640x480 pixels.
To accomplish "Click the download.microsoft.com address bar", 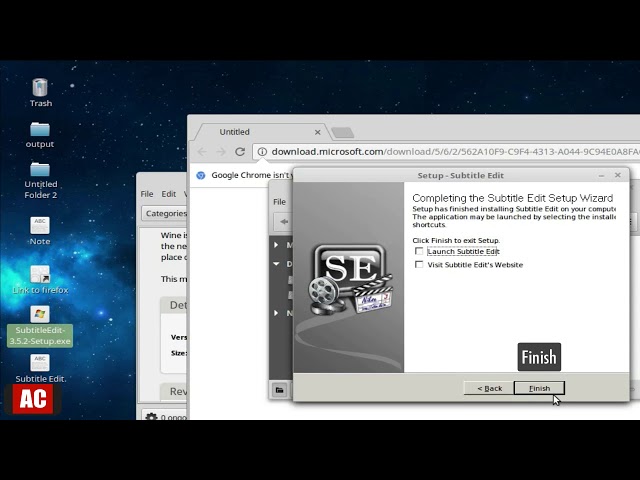I will (446, 152).
